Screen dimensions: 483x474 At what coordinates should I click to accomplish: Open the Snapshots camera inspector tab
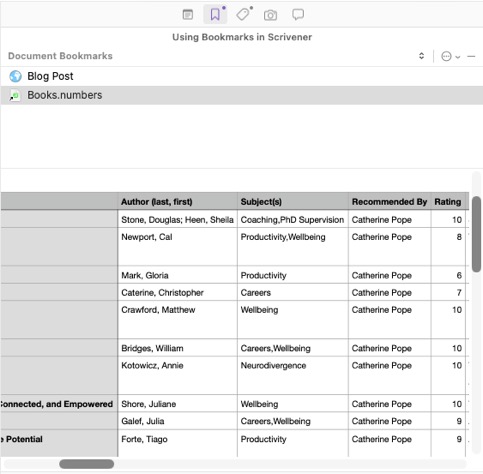point(270,15)
